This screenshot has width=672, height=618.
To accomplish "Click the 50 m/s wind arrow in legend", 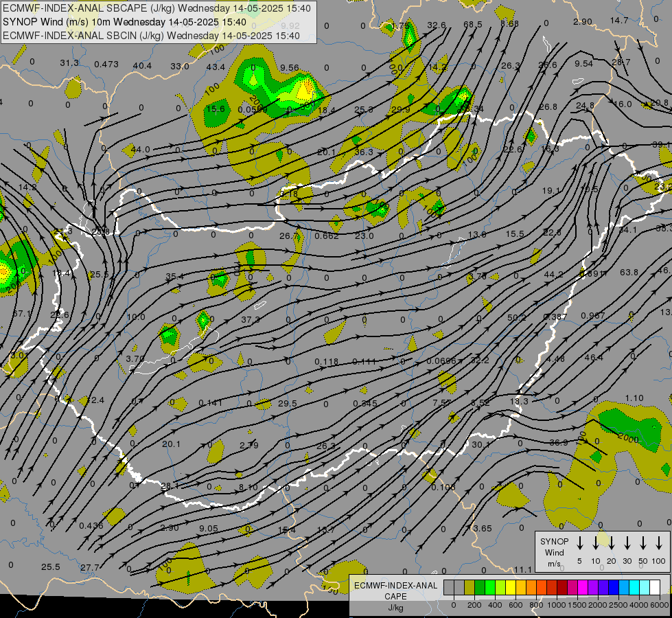I will pyautogui.click(x=643, y=543).
